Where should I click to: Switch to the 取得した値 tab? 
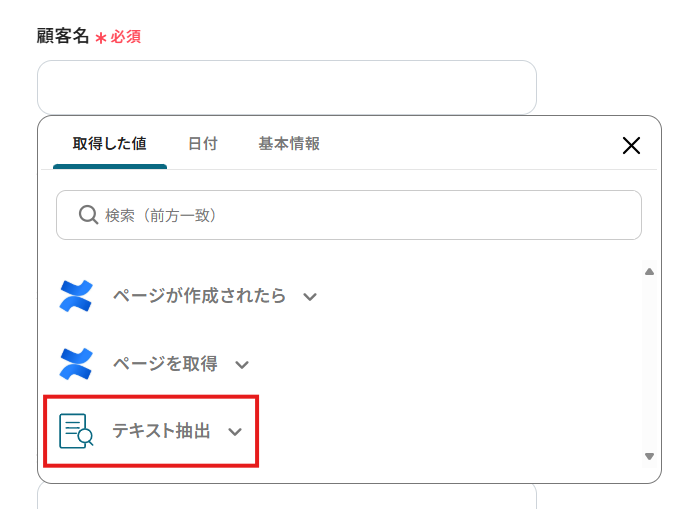click(x=109, y=144)
